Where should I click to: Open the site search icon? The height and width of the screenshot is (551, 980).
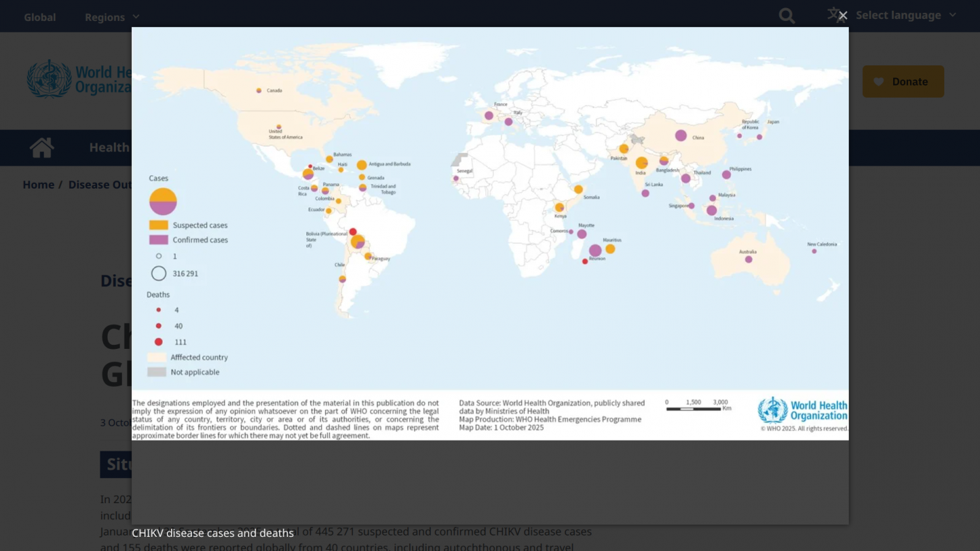(786, 16)
